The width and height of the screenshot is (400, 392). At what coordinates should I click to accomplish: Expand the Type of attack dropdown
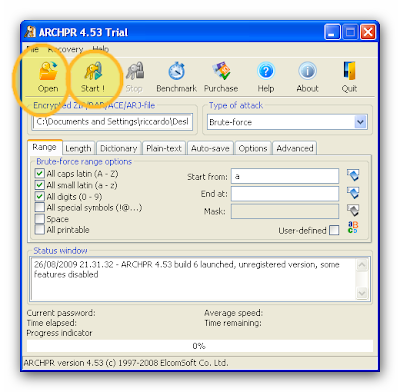click(360, 122)
